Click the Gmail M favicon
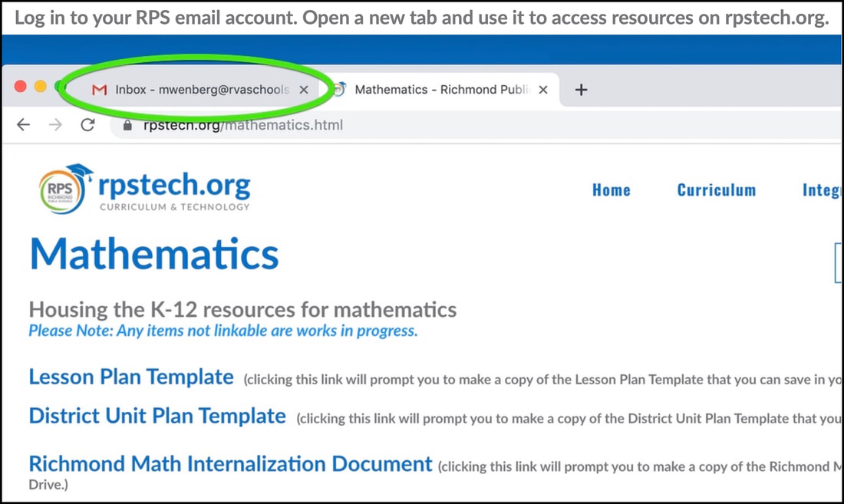844x504 pixels. 99,90
